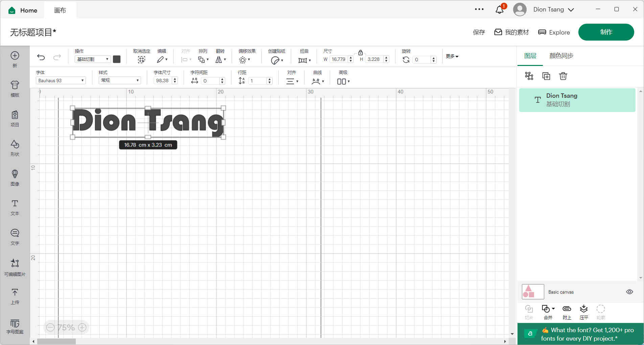The image size is (644, 345).
Task: Switch to the Home tab
Action: coord(23,10)
